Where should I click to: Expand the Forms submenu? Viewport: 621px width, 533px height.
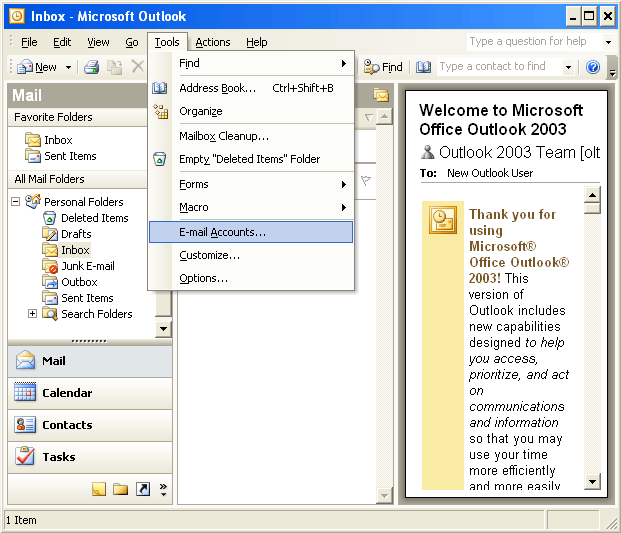(344, 185)
